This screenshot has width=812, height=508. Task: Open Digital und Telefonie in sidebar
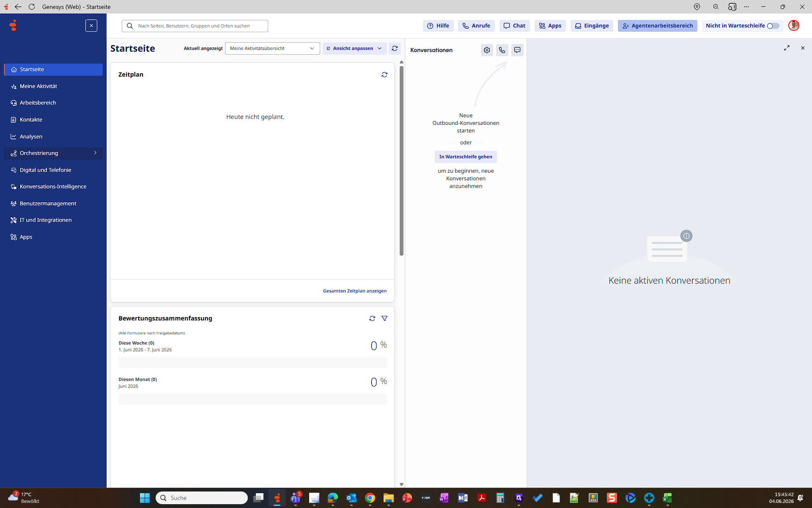coord(53,170)
